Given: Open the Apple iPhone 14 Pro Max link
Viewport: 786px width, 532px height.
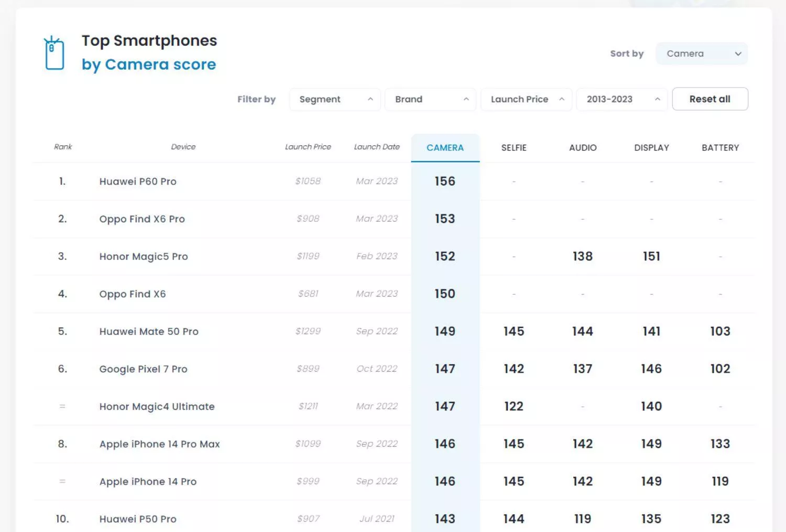Looking at the screenshot, I should [x=160, y=444].
